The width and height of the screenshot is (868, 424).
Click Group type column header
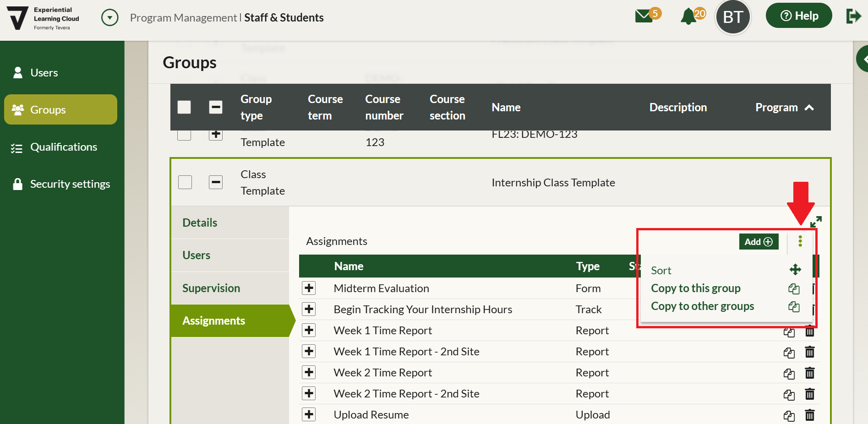(x=256, y=107)
